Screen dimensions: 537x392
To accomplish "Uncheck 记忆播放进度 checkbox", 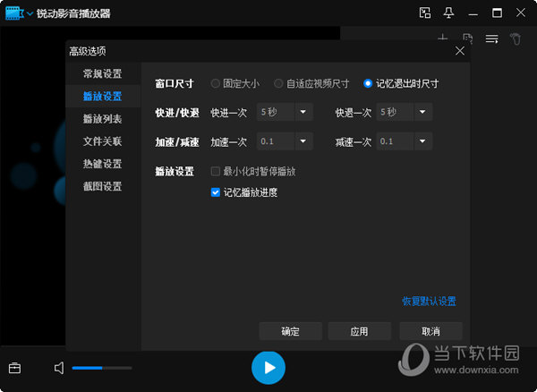I will pyautogui.click(x=216, y=192).
